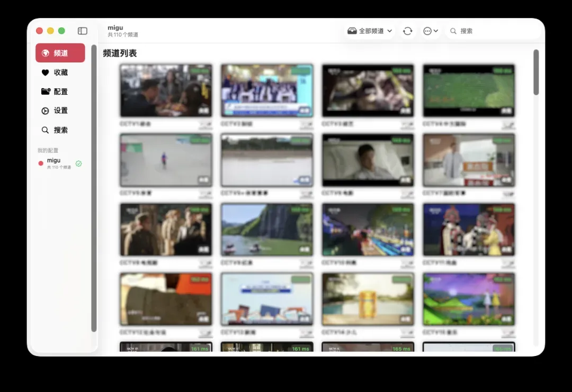This screenshot has width=572, height=392.
Task: Toggle the sidebar visibility icon
Action: pyautogui.click(x=83, y=31)
